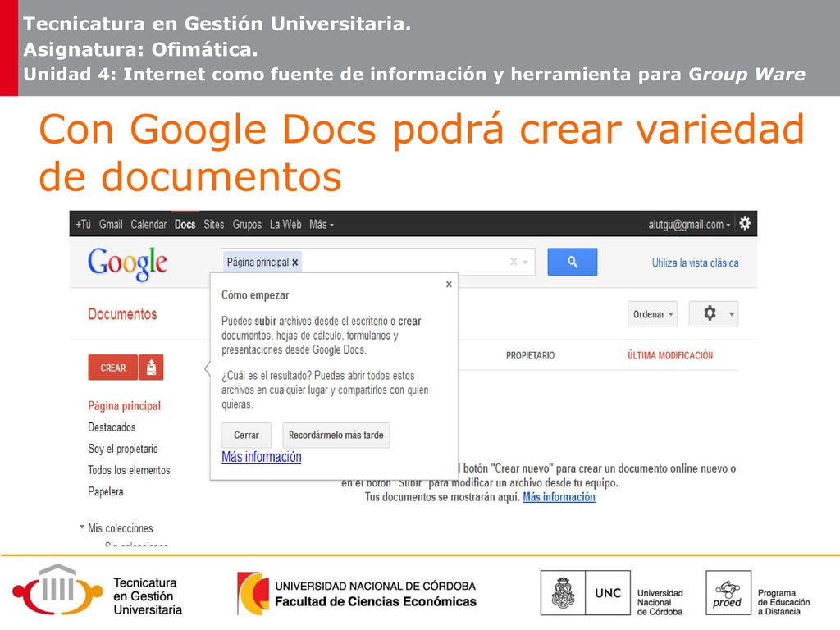Go to +Tú in the top bar

83,225
